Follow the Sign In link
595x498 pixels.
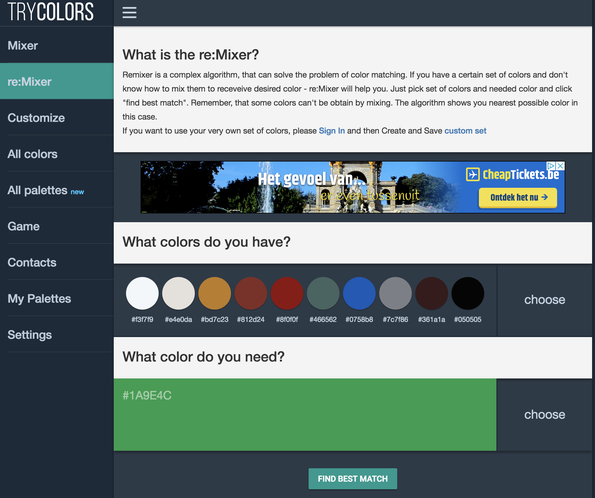pyautogui.click(x=332, y=131)
